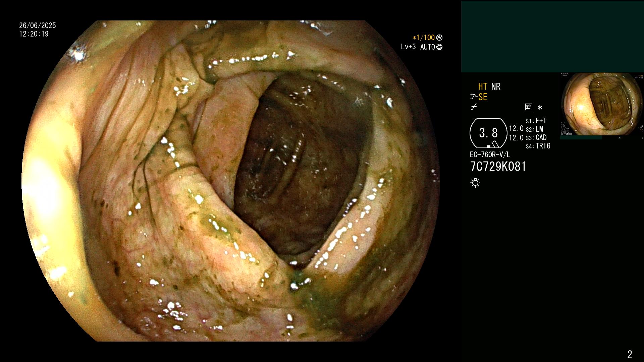Click the scope tip diagram showing 3.8

(488, 133)
